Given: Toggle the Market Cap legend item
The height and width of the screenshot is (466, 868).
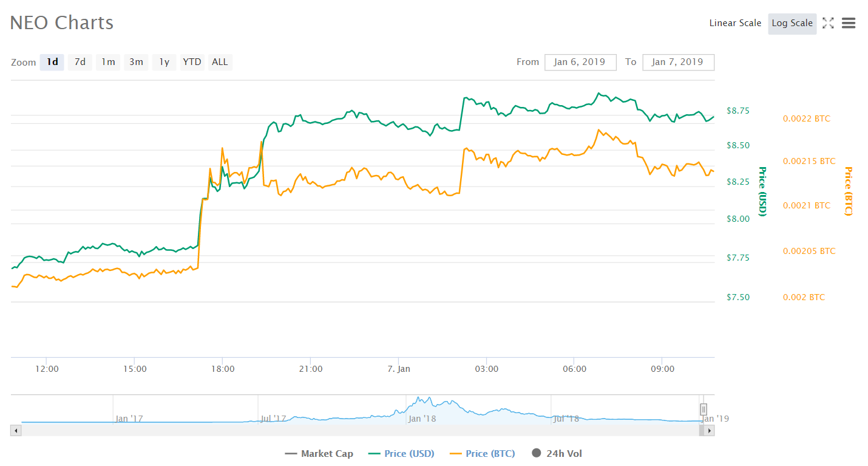Looking at the screenshot, I should coord(318,453).
